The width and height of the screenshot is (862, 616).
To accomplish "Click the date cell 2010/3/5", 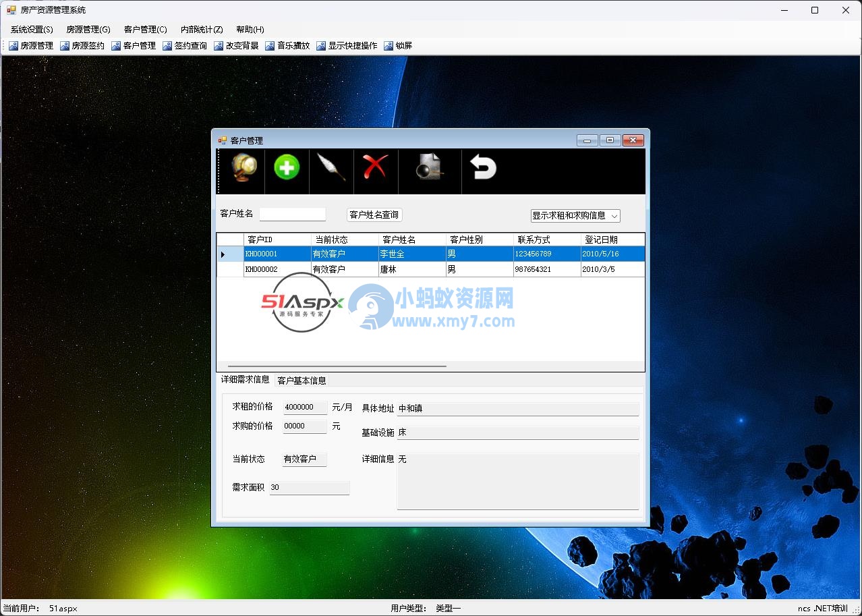I will tap(612, 269).
